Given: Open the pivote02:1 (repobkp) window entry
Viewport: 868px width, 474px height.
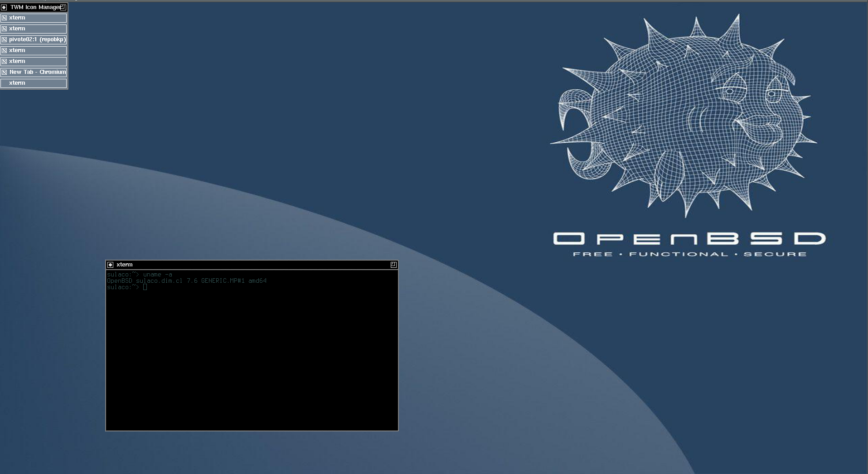Looking at the screenshot, I should [34, 39].
